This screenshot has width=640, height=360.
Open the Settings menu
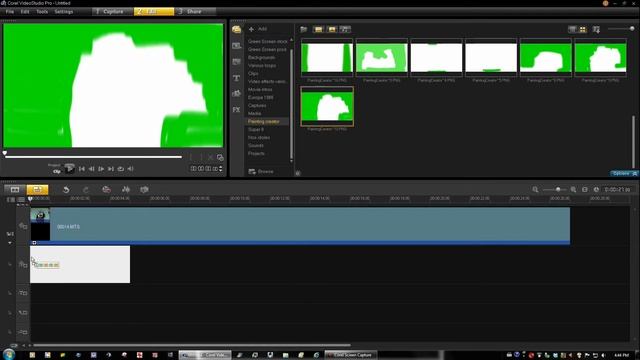[x=64, y=11]
